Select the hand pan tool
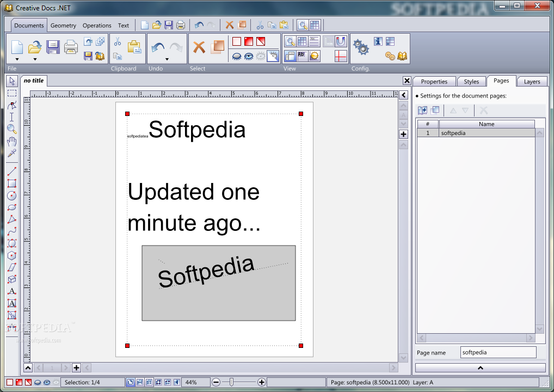The height and width of the screenshot is (392, 554). point(12,142)
